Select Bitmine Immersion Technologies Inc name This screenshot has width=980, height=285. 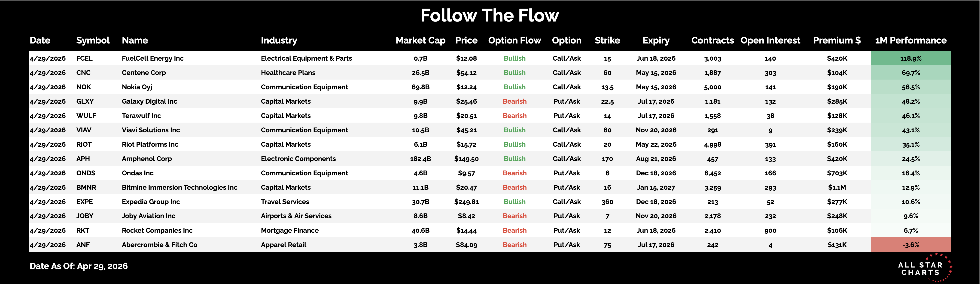[180, 187]
